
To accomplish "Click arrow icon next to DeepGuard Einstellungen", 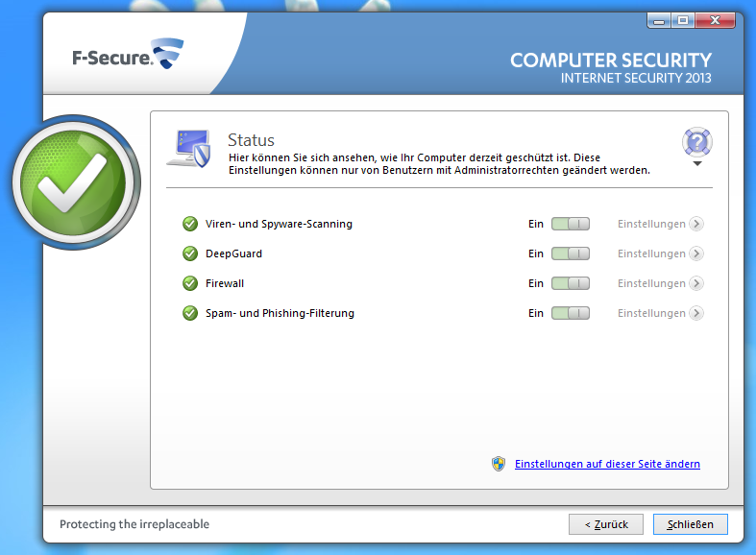I will [x=696, y=253].
